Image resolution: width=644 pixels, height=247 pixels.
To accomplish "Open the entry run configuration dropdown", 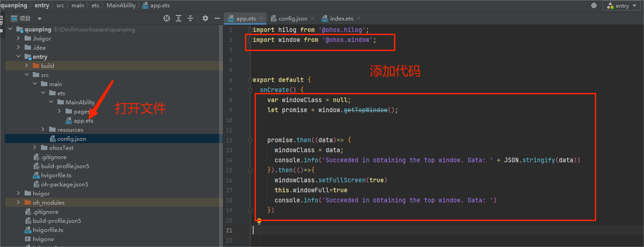I will click(x=622, y=5).
